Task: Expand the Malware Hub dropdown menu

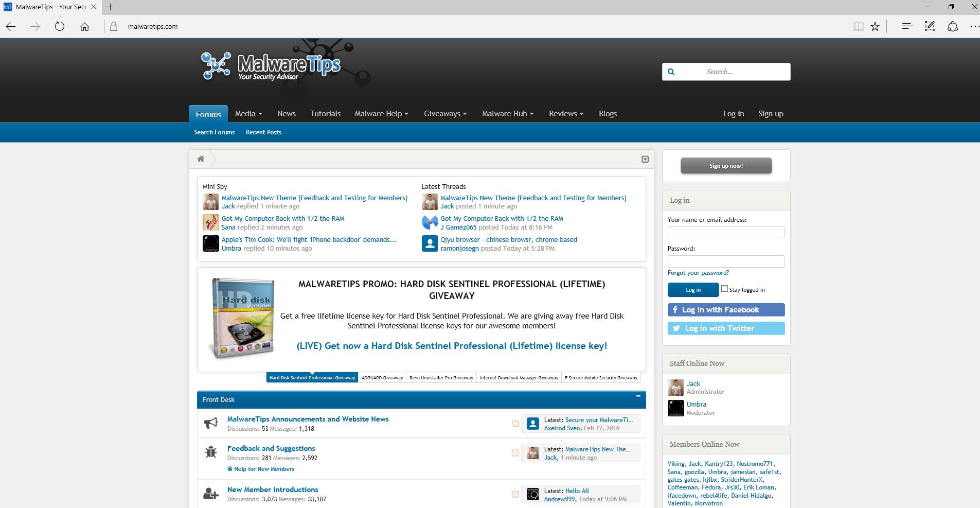Action: (x=508, y=114)
